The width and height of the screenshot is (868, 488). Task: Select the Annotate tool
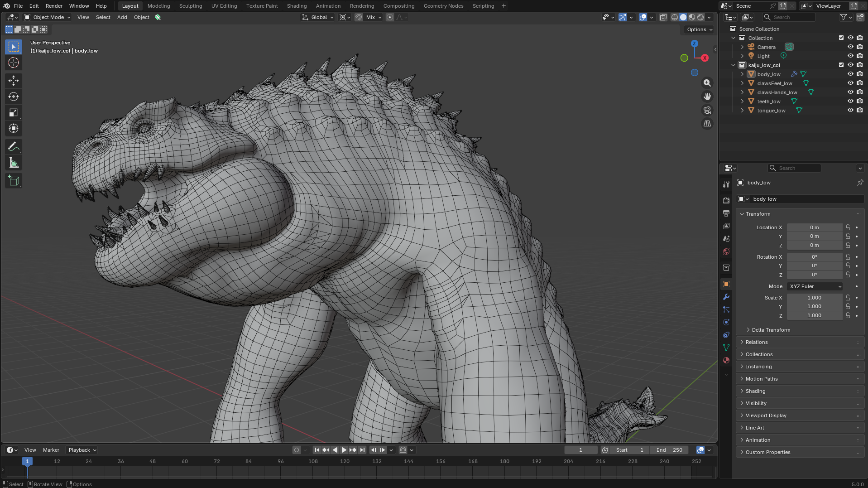click(x=14, y=147)
